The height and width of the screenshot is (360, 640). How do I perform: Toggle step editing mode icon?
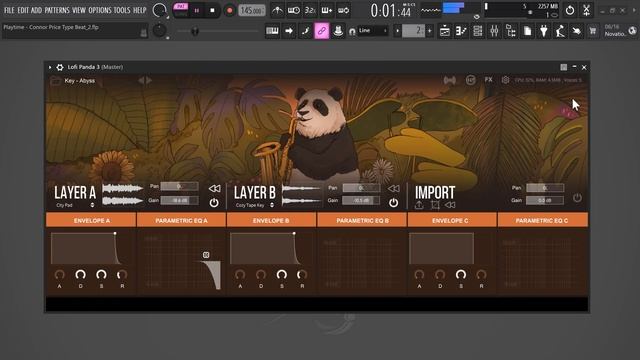pyautogui.click(x=305, y=31)
